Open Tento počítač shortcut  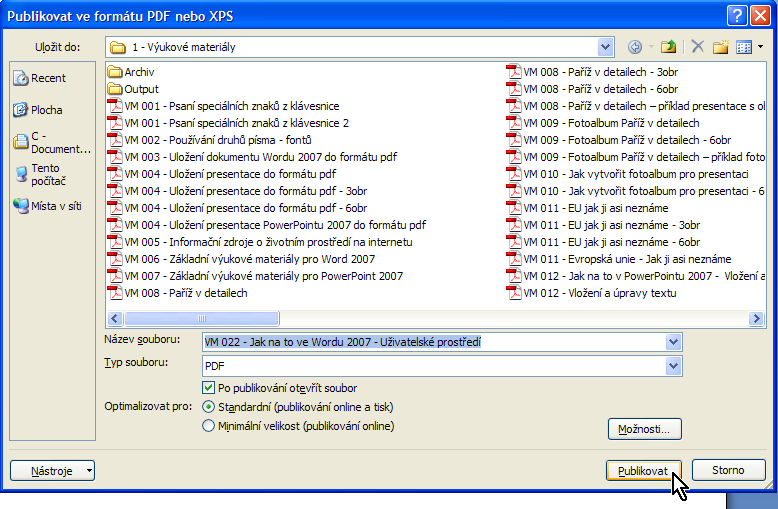(x=40, y=175)
